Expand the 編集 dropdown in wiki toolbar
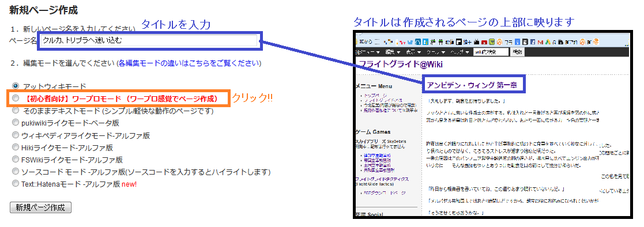 coord(393,52)
